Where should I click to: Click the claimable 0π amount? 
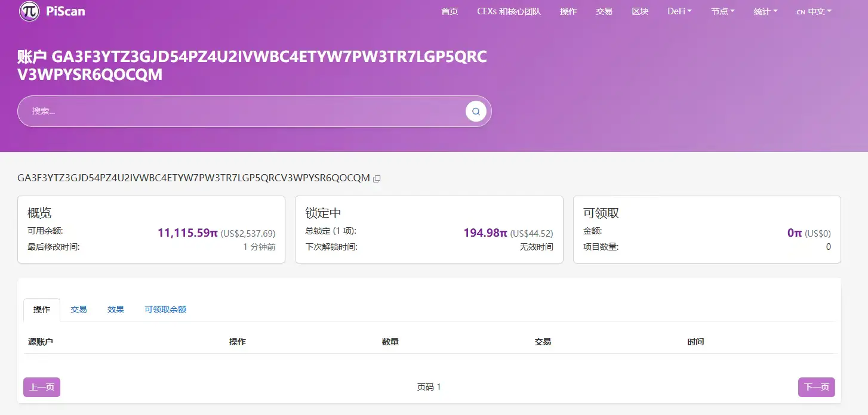pos(795,233)
